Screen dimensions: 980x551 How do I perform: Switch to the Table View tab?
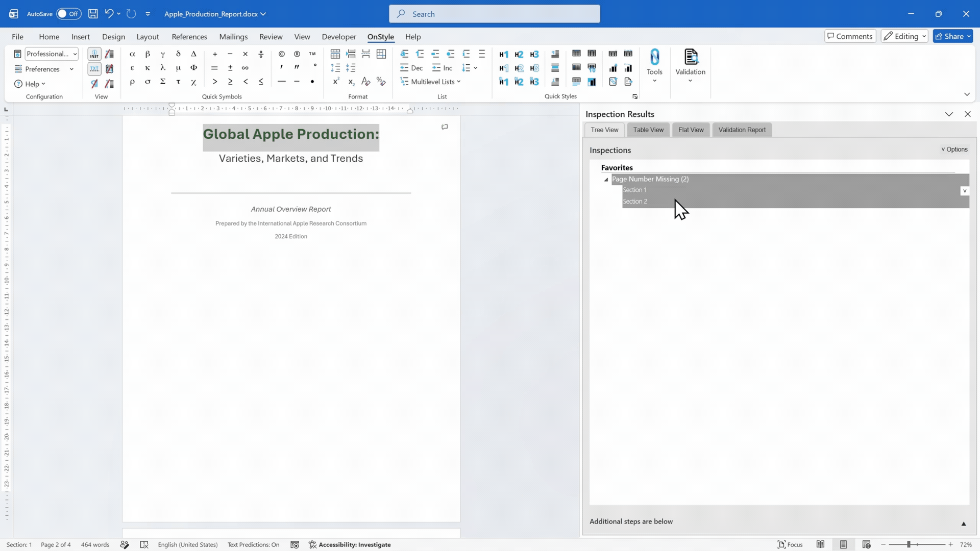click(x=648, y=130)
